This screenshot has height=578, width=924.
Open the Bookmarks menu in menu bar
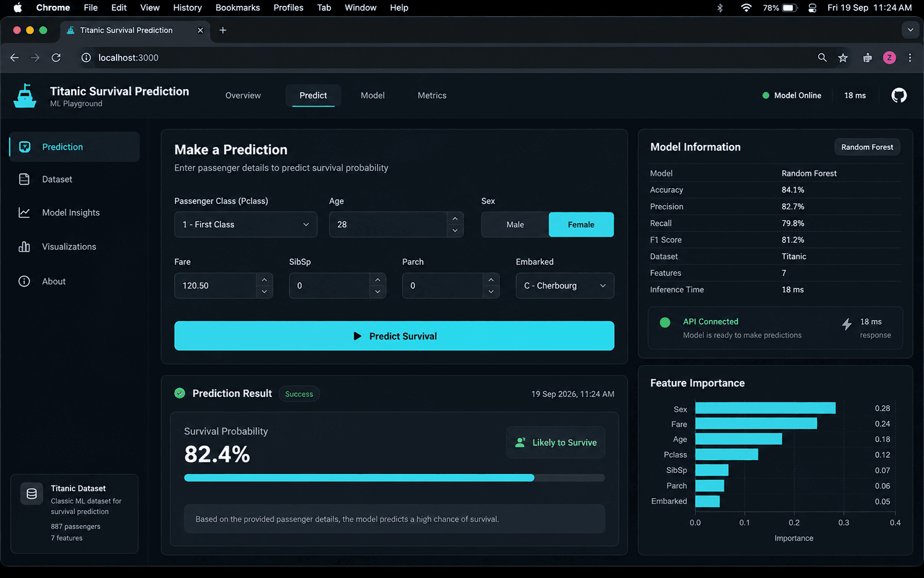point(238,8)
